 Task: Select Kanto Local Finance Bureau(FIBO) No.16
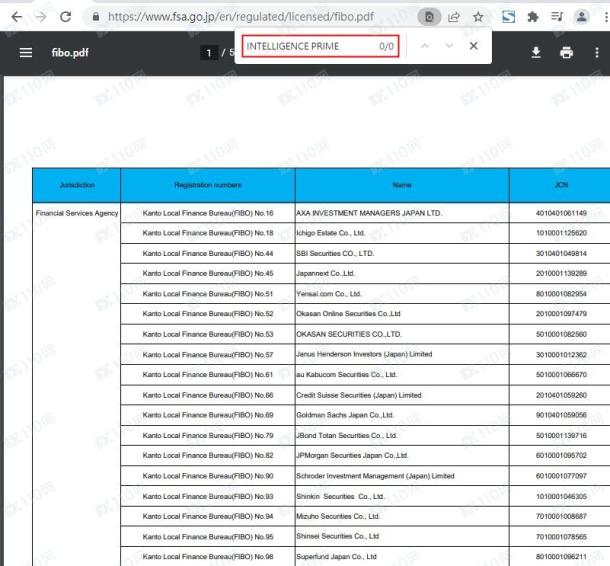pos(208,213)
